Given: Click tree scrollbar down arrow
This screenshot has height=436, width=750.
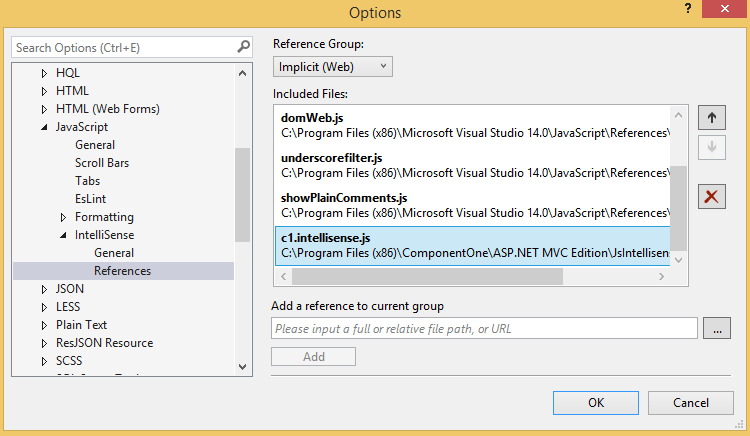Looking at the screenshot, I should click(243, 367).
